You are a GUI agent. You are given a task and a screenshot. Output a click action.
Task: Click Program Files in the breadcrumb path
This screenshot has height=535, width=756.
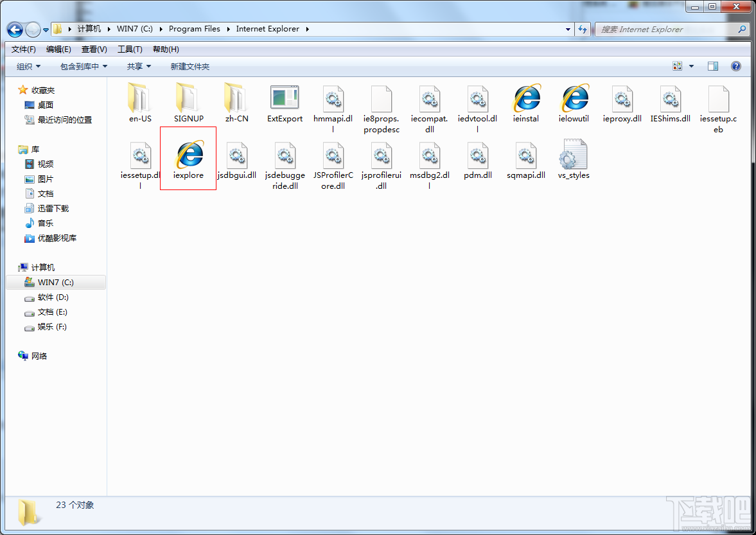195,29
